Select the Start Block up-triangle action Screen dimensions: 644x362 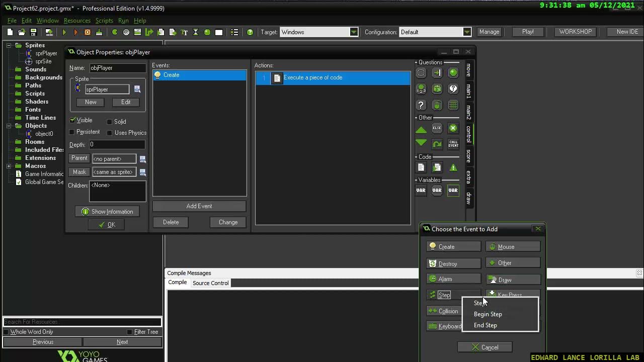(x=421, y=129)
